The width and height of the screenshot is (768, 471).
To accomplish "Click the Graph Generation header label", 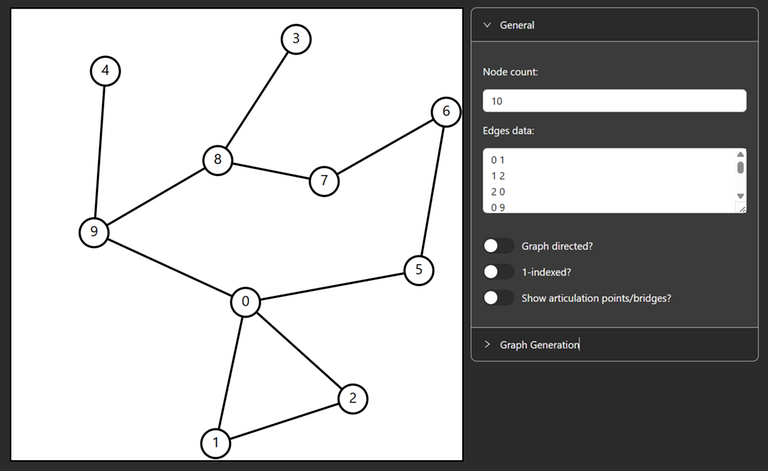I will click(539, 345).
